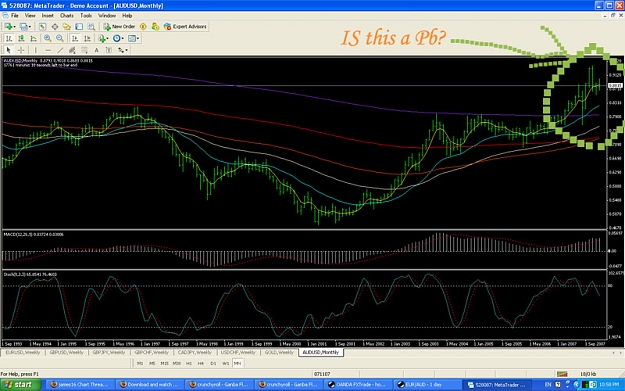Select the Fibonacci Retracement tool
This screenshot has height=391, width=625.
85,50
